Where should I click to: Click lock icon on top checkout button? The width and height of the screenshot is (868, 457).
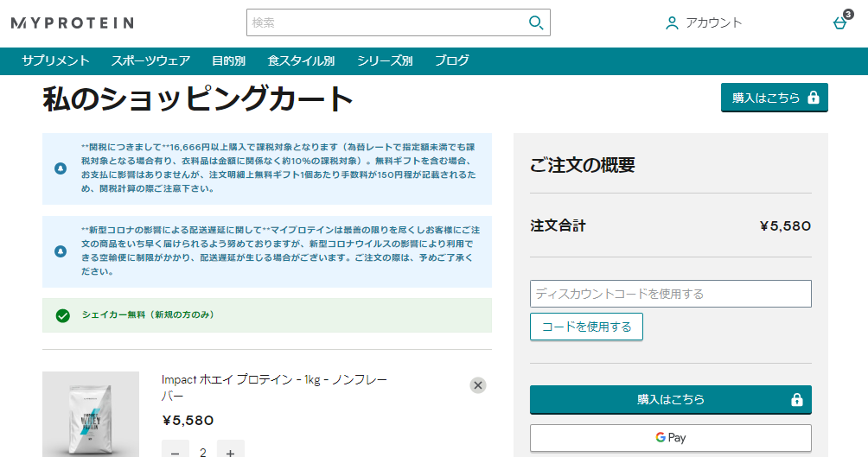(814, 98)
